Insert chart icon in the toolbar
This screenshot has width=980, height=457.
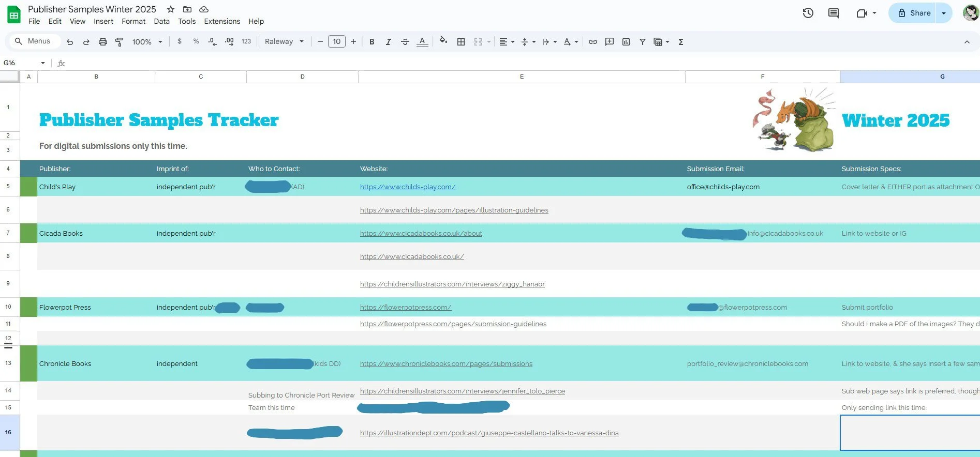click(626, 42)
